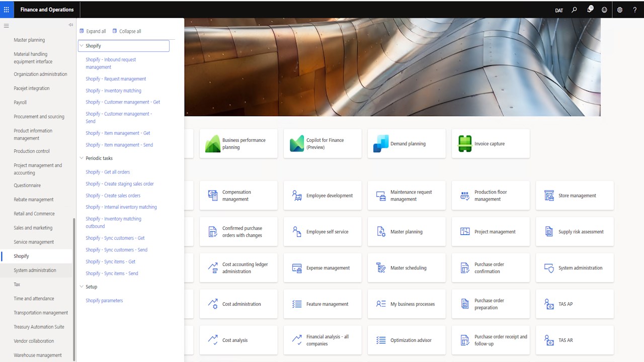Click the Master scheduling tile icon
The height and width of the screenshot is (362, 644).
[x=381, y=268]
